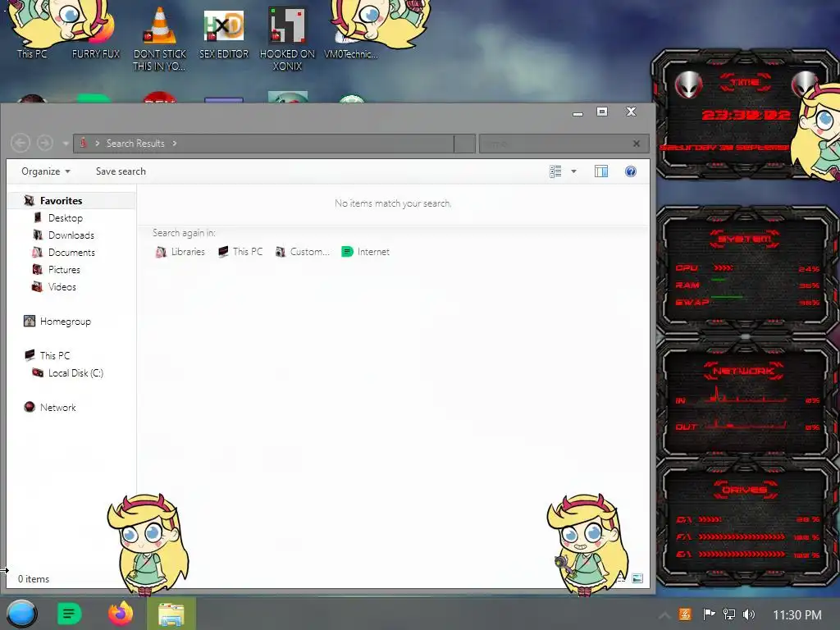Click Save search button
840x630 pixels.
click(x=121, y=171)
